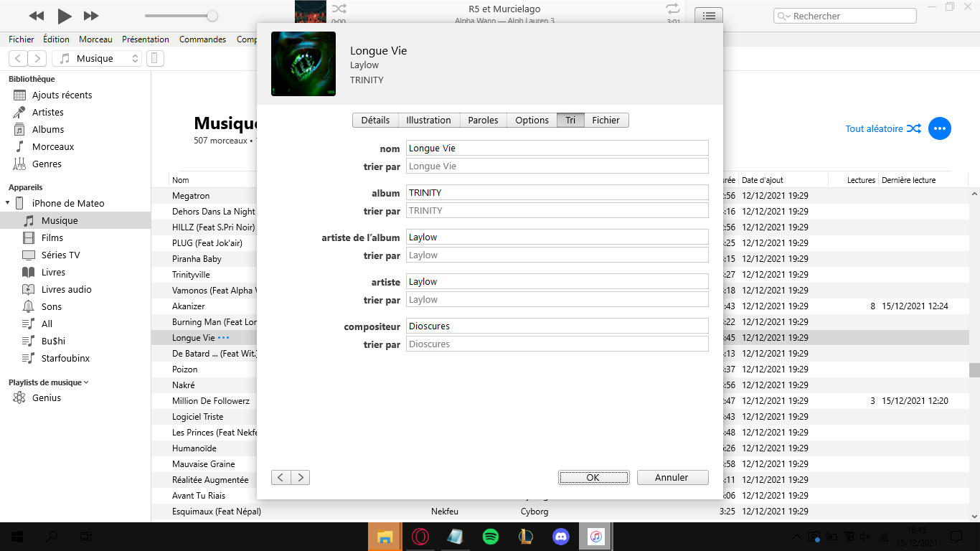Skip to the next track
980x551 pixels.
coord(91,16)
